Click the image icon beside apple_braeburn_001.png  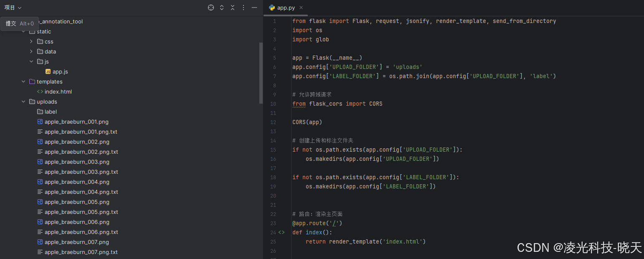(x=40, y=122)
